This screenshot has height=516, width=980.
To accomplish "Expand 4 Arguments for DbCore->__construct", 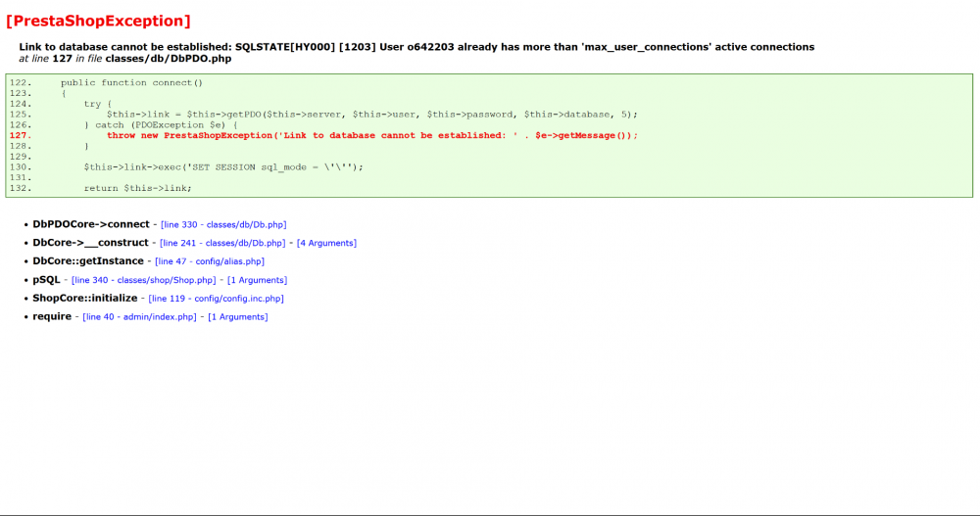I will [326, 243].
